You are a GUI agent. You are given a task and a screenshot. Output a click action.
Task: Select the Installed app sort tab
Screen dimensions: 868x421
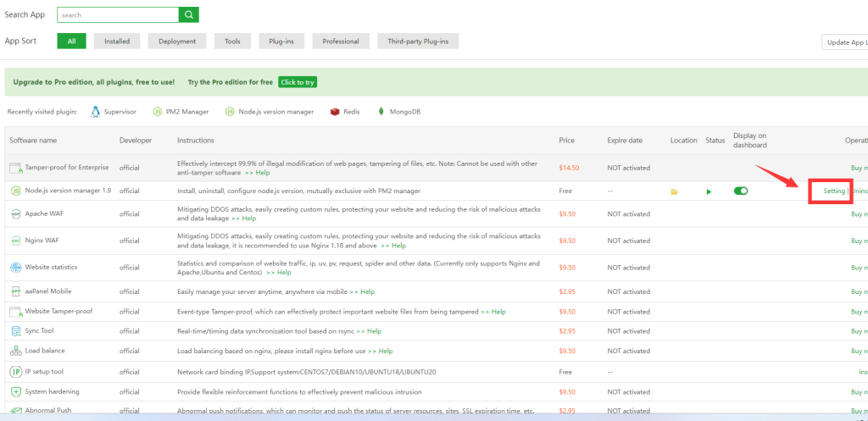(117, 41)
